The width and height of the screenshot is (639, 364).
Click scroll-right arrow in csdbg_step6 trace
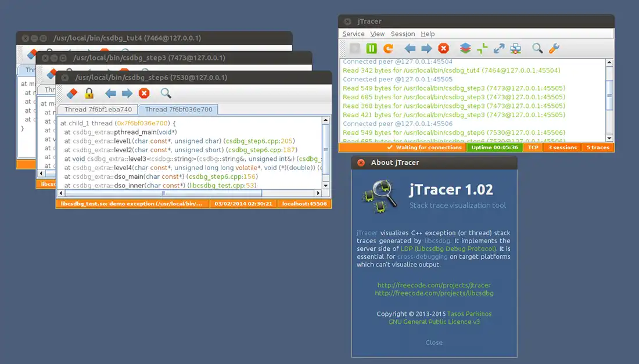tap(318, 193)
